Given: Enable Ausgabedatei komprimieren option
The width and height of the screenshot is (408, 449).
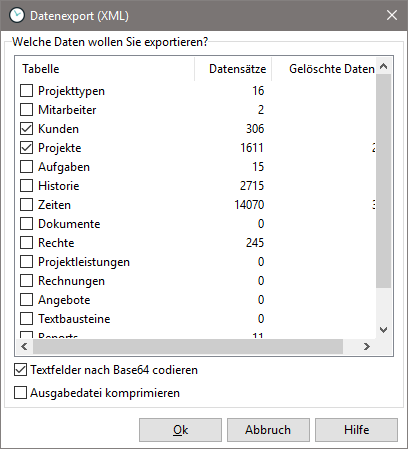Looking at the screenshot, I should [x=20, y=393].
